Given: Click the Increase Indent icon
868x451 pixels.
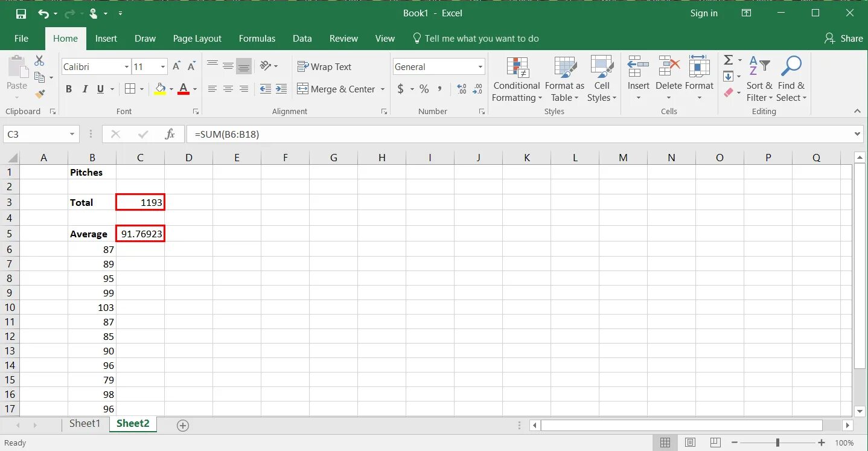Looking at the screenshot, I should [281, 89].
